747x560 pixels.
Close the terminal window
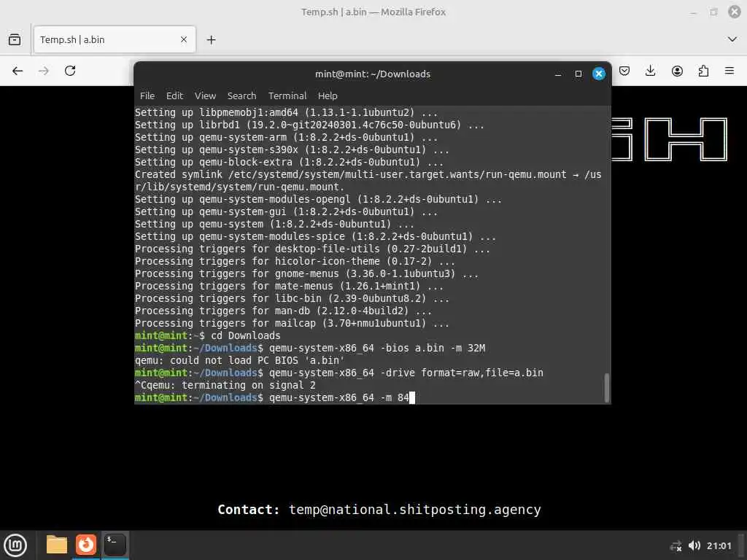(599, 74)
